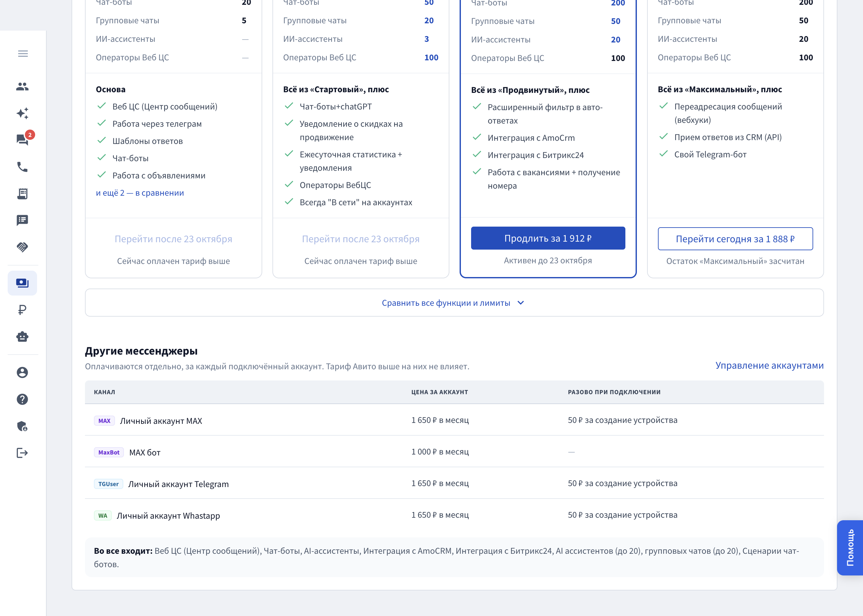863x616 pixels.
Task: Click the WA channel badge
Action: [x=103, y=515]
